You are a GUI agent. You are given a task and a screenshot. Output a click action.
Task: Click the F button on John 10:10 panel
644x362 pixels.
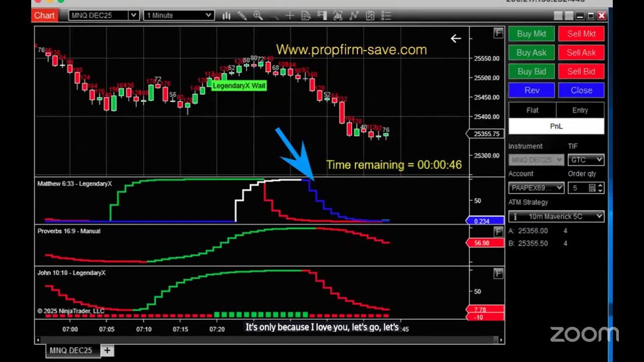point(498,274)
